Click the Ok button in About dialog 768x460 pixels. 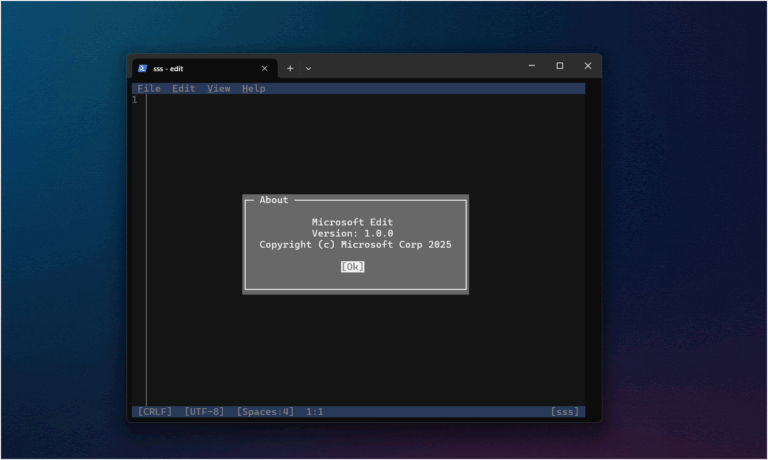353,266
